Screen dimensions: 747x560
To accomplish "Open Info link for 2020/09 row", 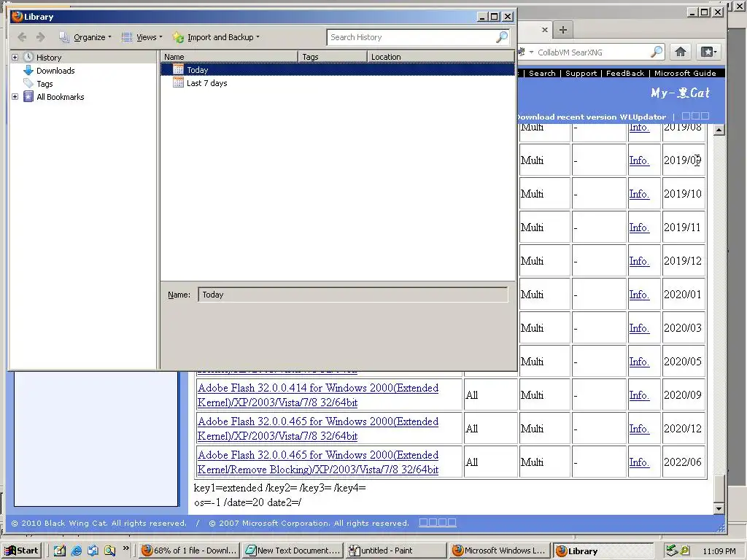I will point(639,395).
